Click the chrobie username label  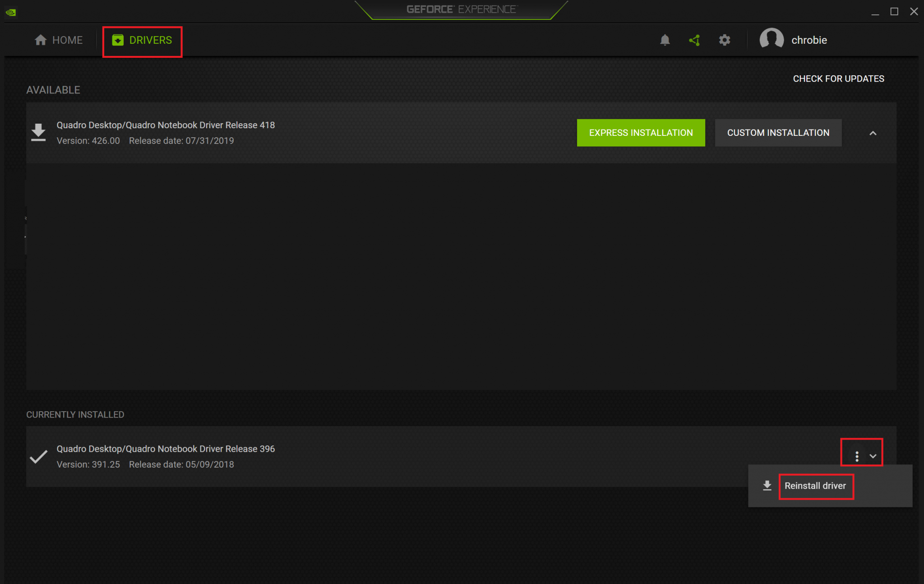(810, 40)
